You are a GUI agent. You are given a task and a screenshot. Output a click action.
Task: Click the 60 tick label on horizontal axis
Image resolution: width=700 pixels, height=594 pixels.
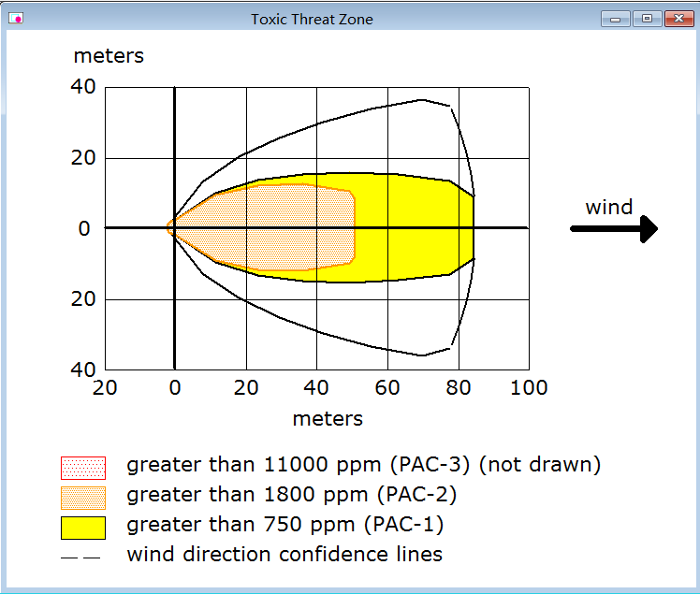(x=387, y=387)
